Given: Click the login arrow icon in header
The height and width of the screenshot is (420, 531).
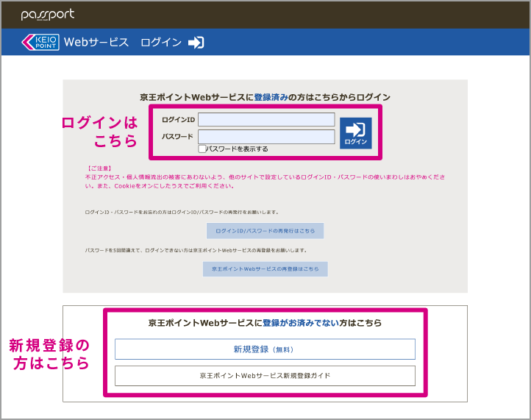Looking at the screenshot, I should click(x=196, y=43).
